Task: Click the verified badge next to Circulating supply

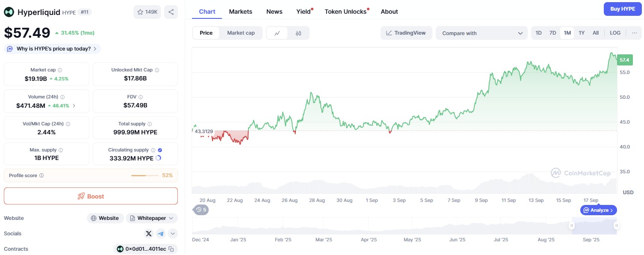Action: 160,150
